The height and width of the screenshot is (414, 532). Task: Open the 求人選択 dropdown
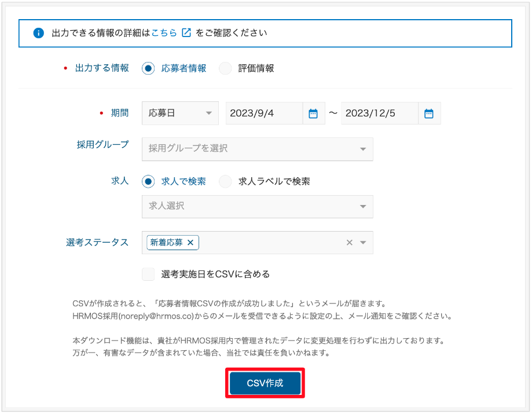coord(257,206)
